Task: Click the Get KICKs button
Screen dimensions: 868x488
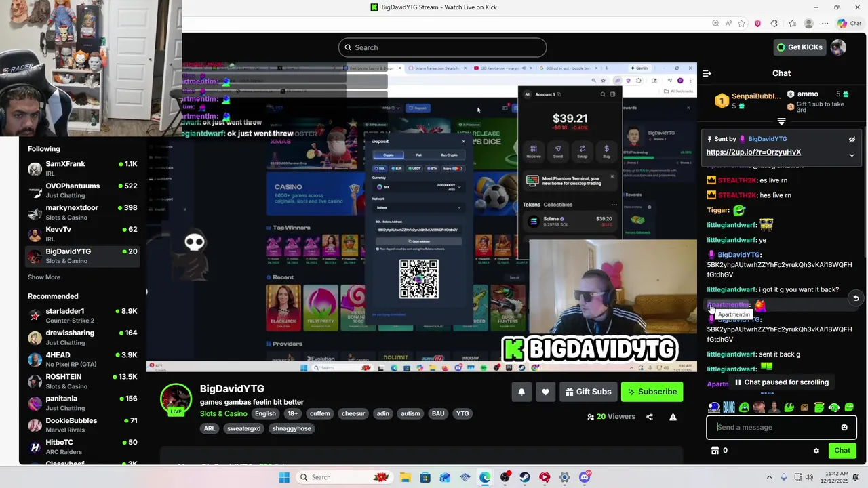Action: pyautogui.click(x=800, y=47)
